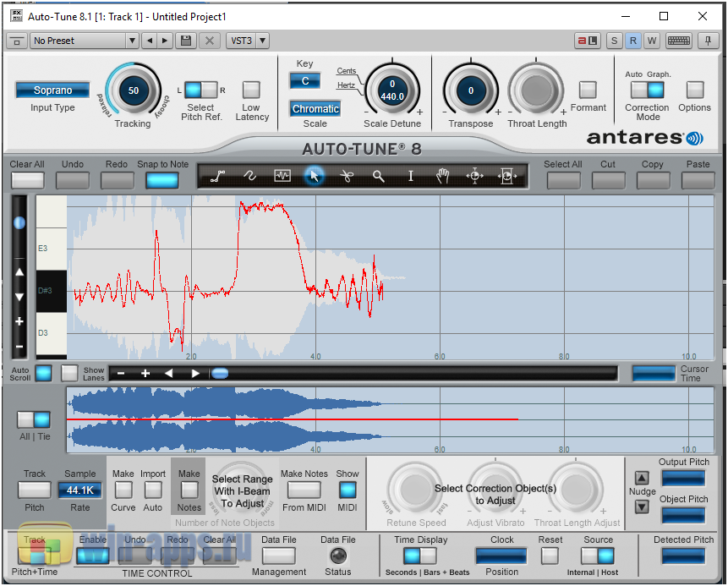Viewport: 728px width, 586px height.
Task: Click the A/B compare icon
Action: pos(588,41)
